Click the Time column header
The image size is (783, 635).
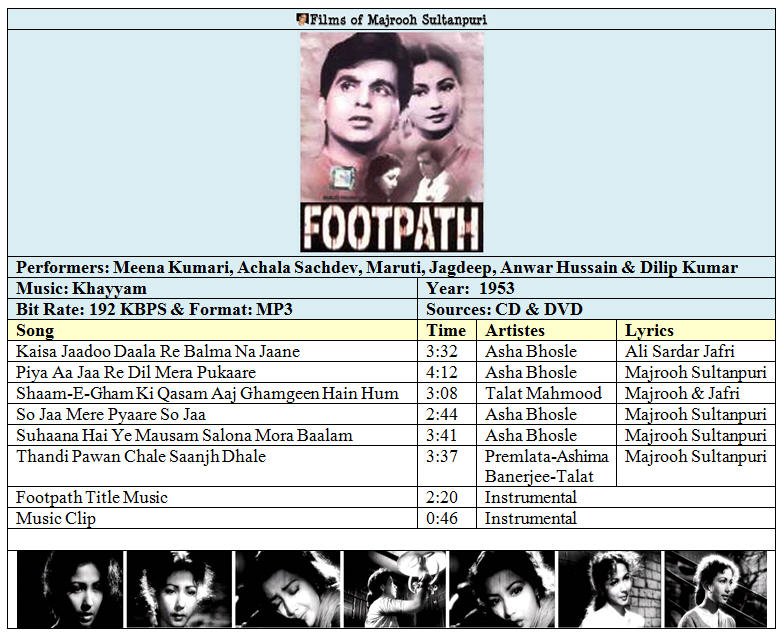tap(447, 330)
